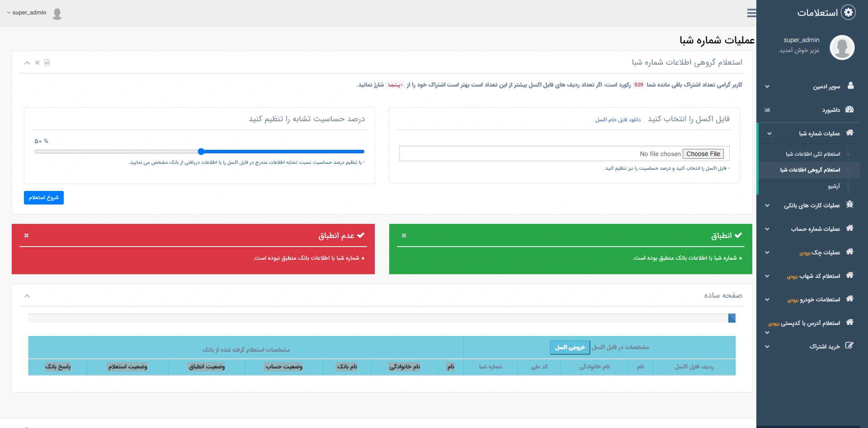Click ردیف فایل اکسل column header
868x428 pixels.
(x=694, y=367)
